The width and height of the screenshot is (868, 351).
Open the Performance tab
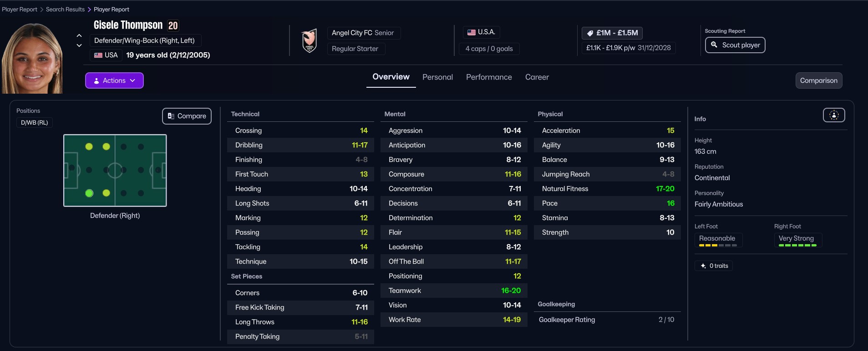(x=489, y=77)
